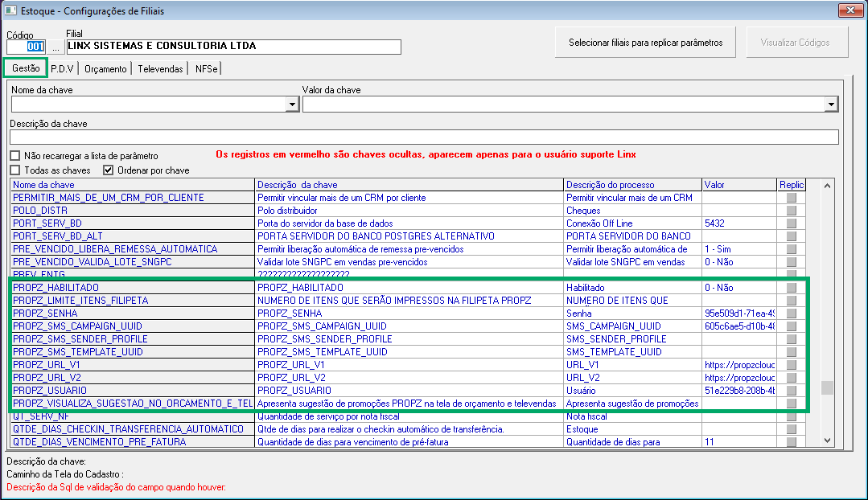Click the scroll up arrow of the grid
Image resolution: width=868 pixels, height=500 pixels.
tap(827, 186)
